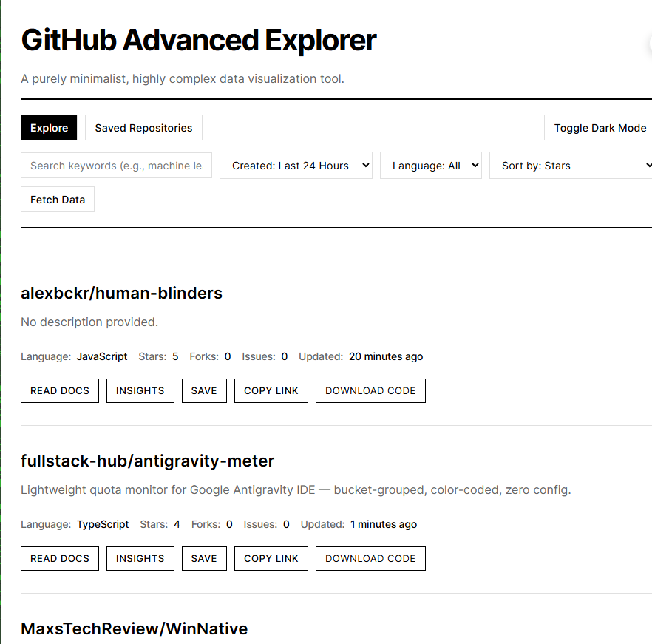Select the Explore tab

tap(49, 127)
